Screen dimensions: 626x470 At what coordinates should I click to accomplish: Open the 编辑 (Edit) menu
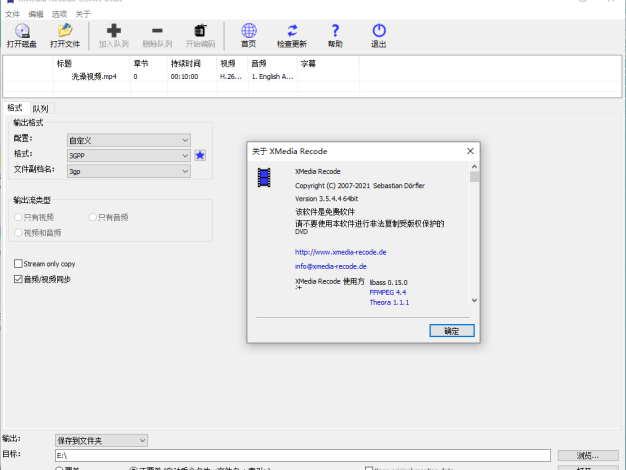pos(36,14)
